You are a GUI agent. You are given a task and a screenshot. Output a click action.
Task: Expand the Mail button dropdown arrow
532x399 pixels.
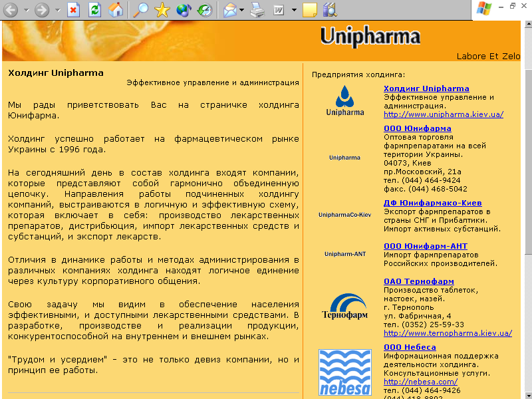click(x=241, y=10)
